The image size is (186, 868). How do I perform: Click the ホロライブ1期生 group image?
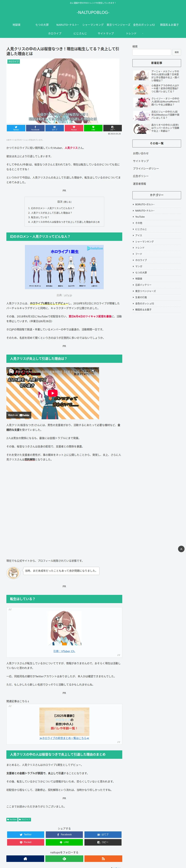[64, 267]
